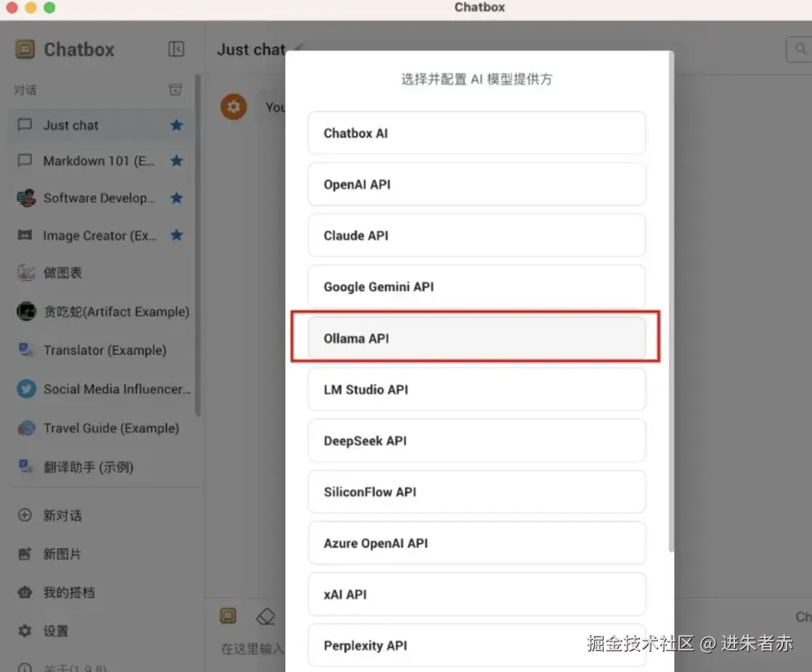Image resolution: width=812 pixels, height=672 pixels.
Task: Click the Chatbox icon in input toolbar
Action: pos(228,616)
